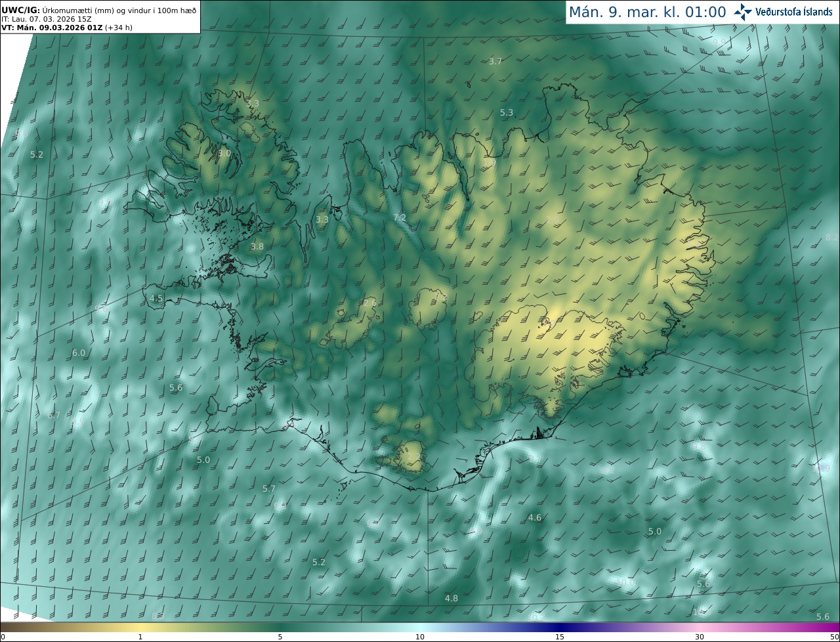Click the 'Mán. 9. mar. kl. 01:00' date header
This screenshot has height=642, width=840.
point(647,12)
